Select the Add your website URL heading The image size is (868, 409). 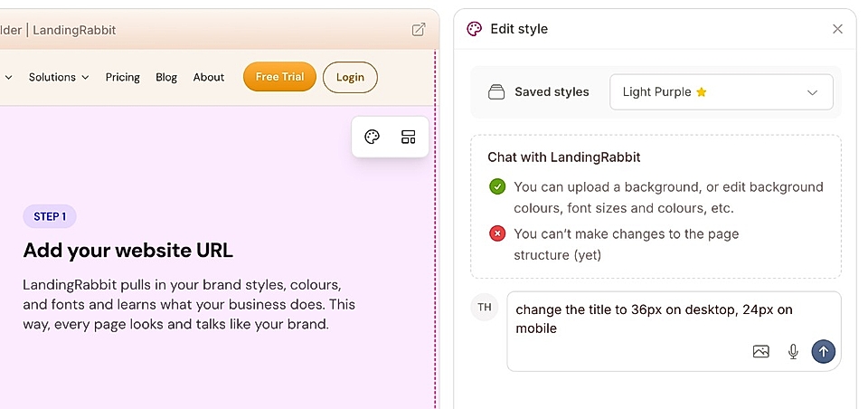127,251
